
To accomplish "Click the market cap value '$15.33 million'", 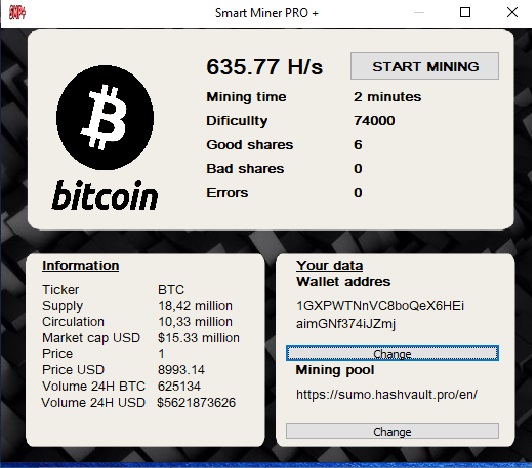I will (199, 338).
